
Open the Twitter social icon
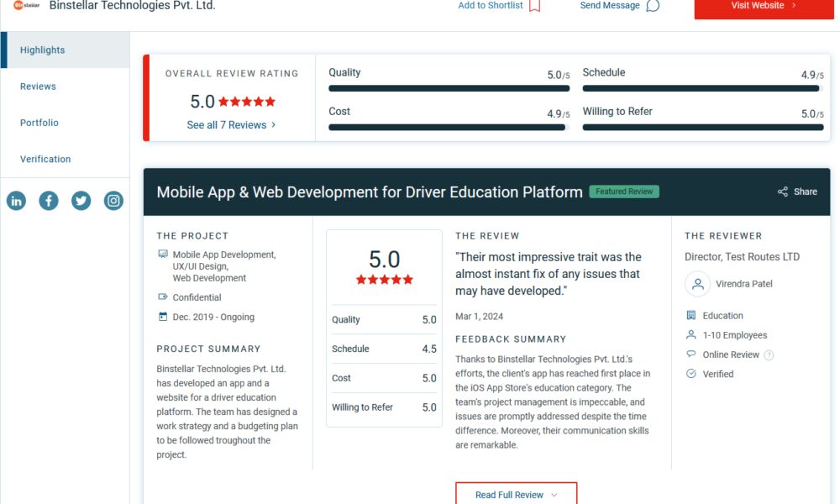(81, 201)
